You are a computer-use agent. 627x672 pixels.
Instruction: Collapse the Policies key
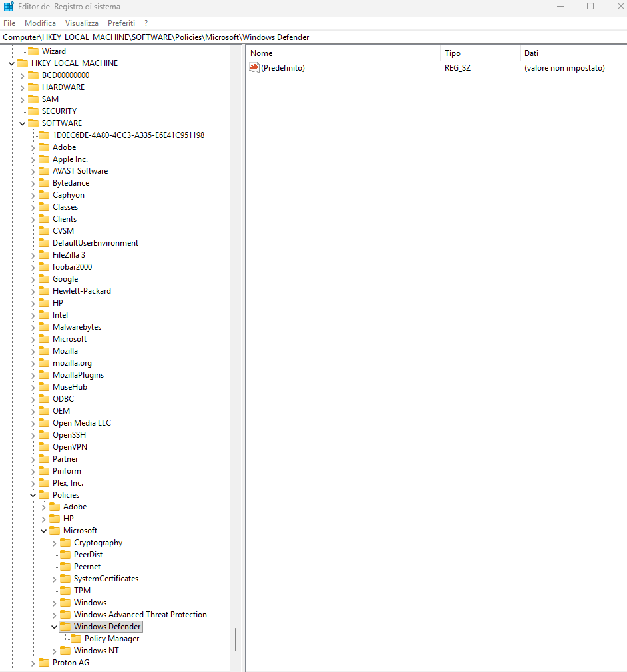coord(33,495)
